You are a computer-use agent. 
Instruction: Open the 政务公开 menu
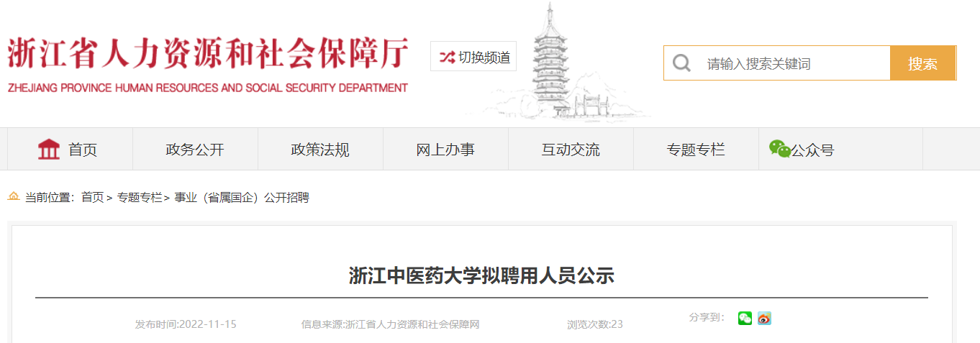coord(195,150)
